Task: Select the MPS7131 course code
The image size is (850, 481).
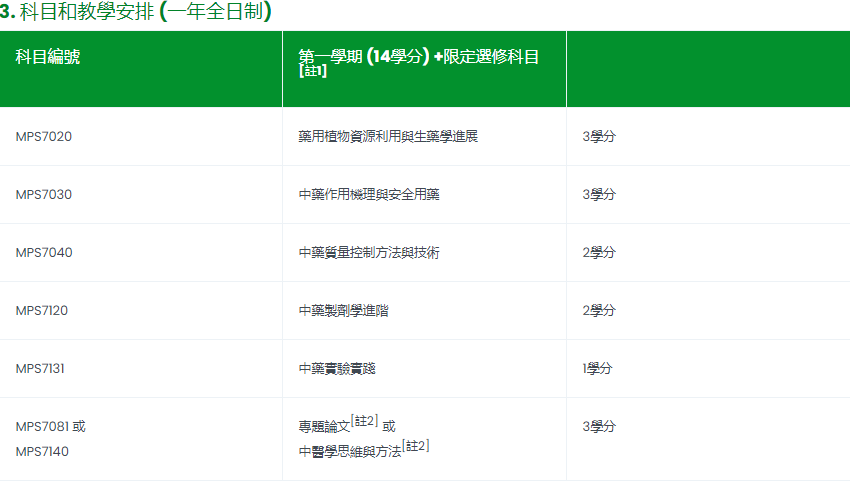Action: tap(41, 368)
